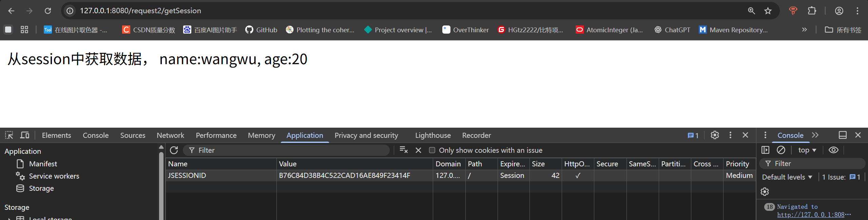
Task: Delete the selected cookie with X icon
Action: [418, 150]
